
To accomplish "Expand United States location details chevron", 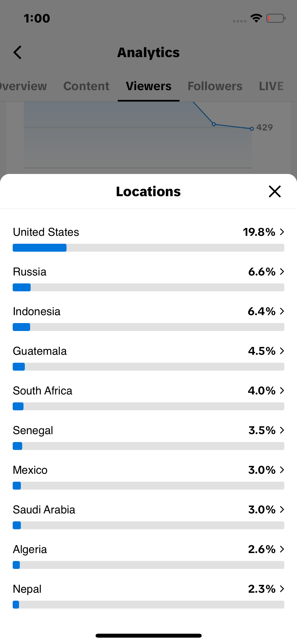I will (282, 232).
